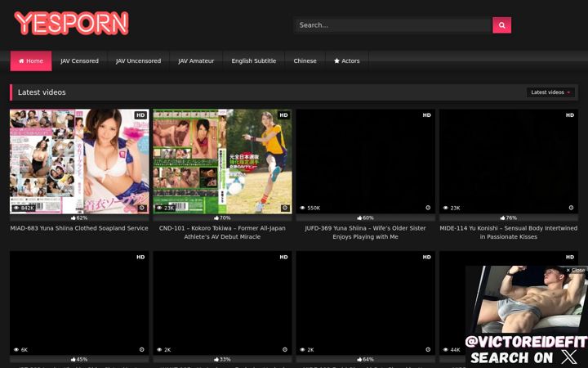Screen dimensions: 588x368
Task: Select the Chinese menu item
Action: tap(305, 61)
